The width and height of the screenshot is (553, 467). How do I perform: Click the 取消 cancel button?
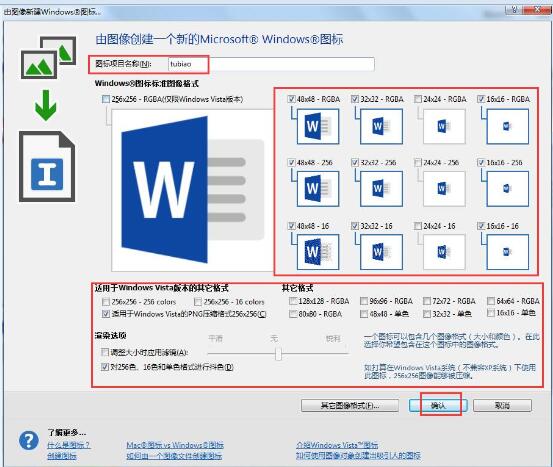[502, 405]
